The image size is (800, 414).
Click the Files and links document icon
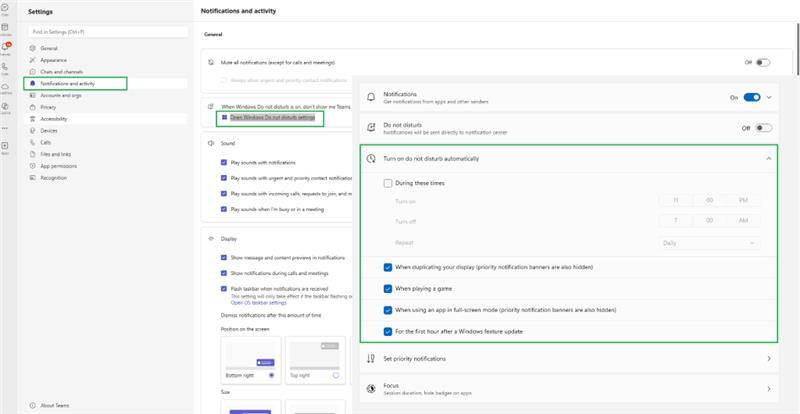(33, 154)
